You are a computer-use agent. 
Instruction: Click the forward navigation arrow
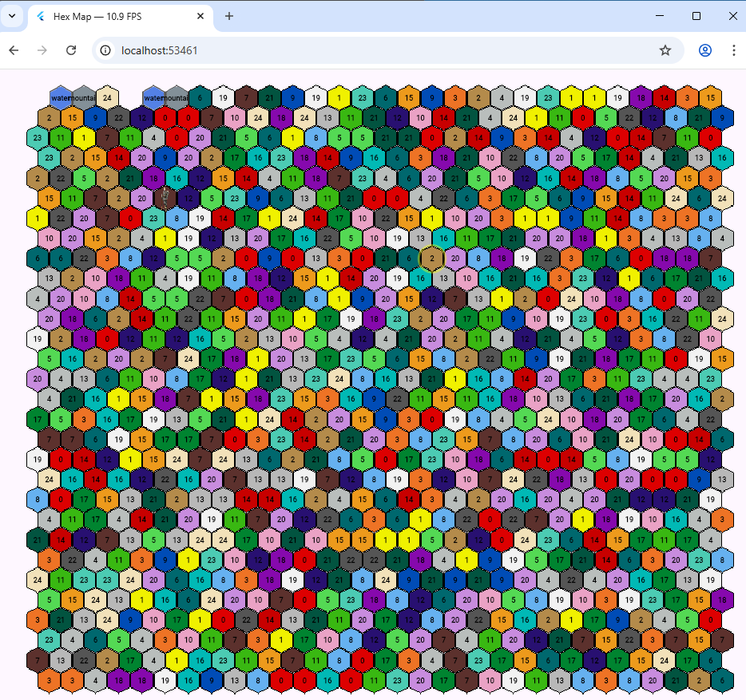tap(42, 49)
